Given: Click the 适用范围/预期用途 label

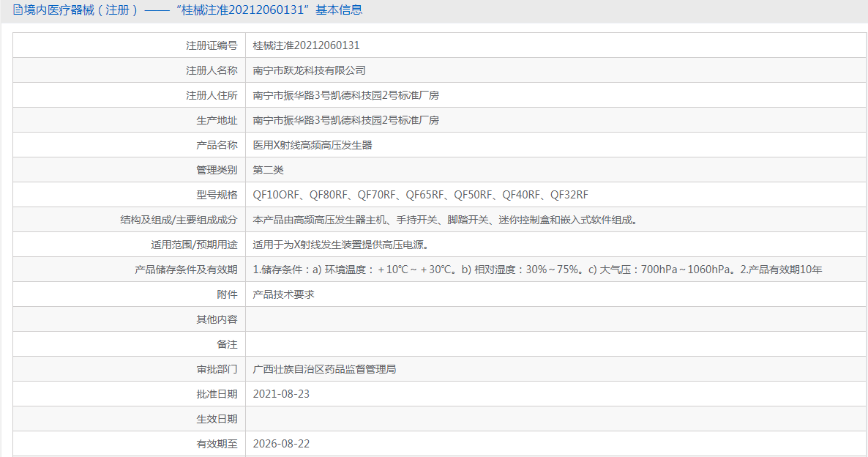Looking at the screenshot, I should [x=194, y=245].
